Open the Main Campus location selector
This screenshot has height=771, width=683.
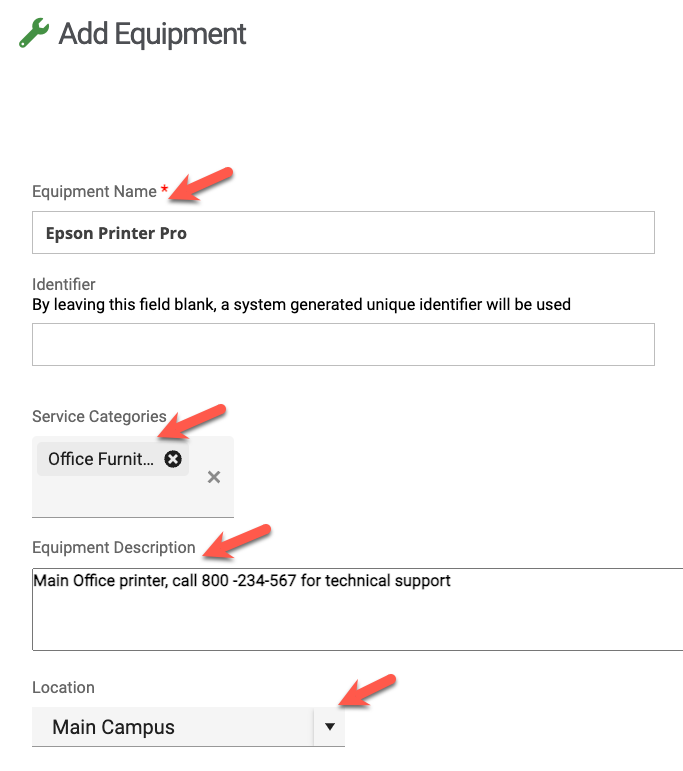tap(172, 727)
